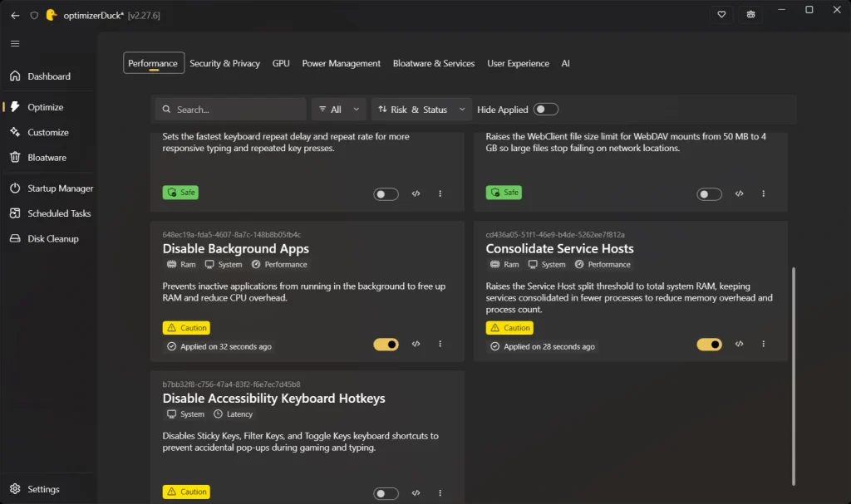Click Ram tag on Consolidate Service Hosts
This screenshot has height=504, width=851.
504,265
